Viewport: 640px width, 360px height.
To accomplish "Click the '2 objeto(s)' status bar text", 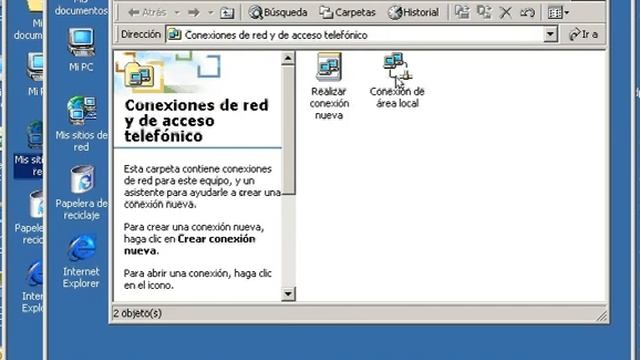I will [138, 313].
